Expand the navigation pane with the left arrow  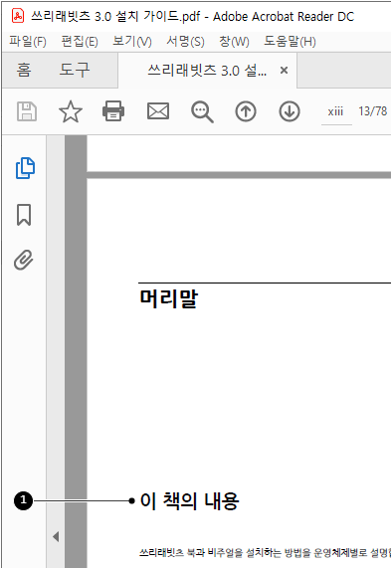(56, 537)
